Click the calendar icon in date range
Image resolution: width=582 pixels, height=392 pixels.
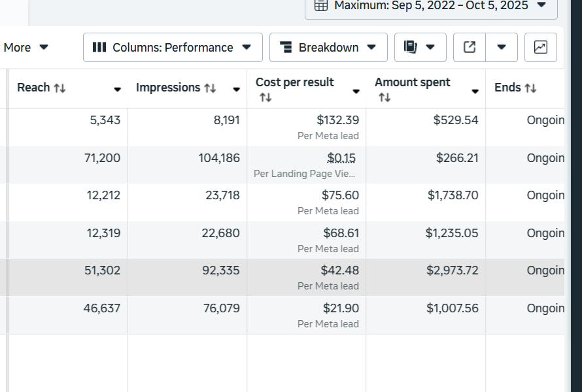[x=320, y=5]
